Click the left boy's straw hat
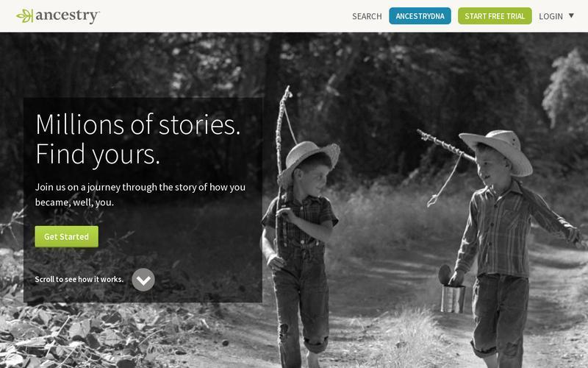588x368 pixels. pos(309,159)
